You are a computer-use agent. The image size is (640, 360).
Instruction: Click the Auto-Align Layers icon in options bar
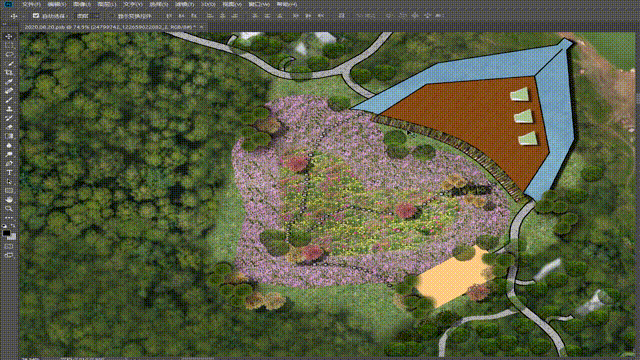click(341, 16)
